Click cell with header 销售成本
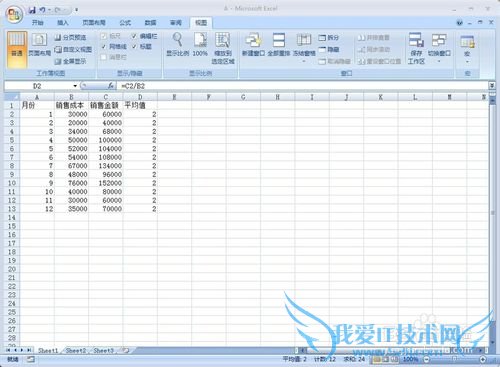The width and height of the screenshot is (500, 367). 71,106
